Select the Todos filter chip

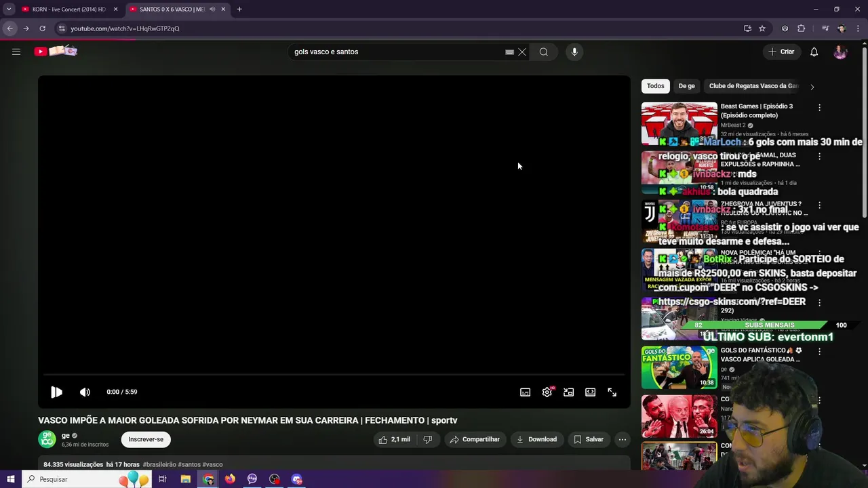tap(656, 86)
